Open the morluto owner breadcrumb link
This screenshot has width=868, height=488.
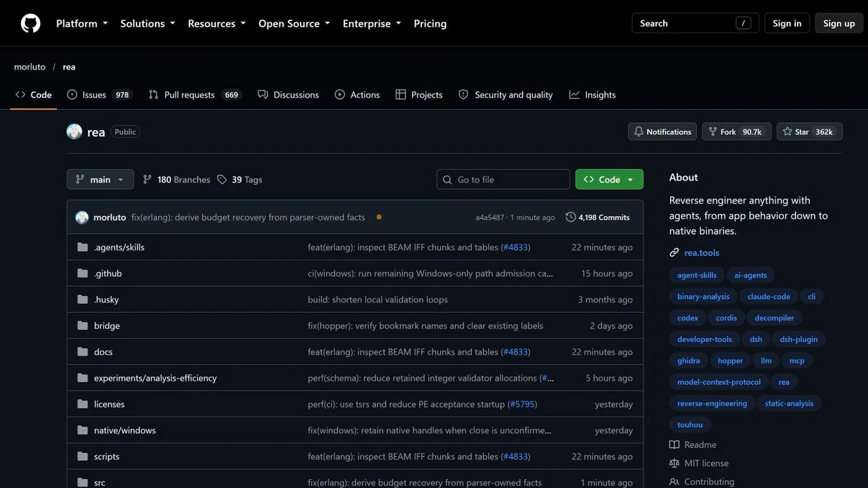click(x=30, y=67)
